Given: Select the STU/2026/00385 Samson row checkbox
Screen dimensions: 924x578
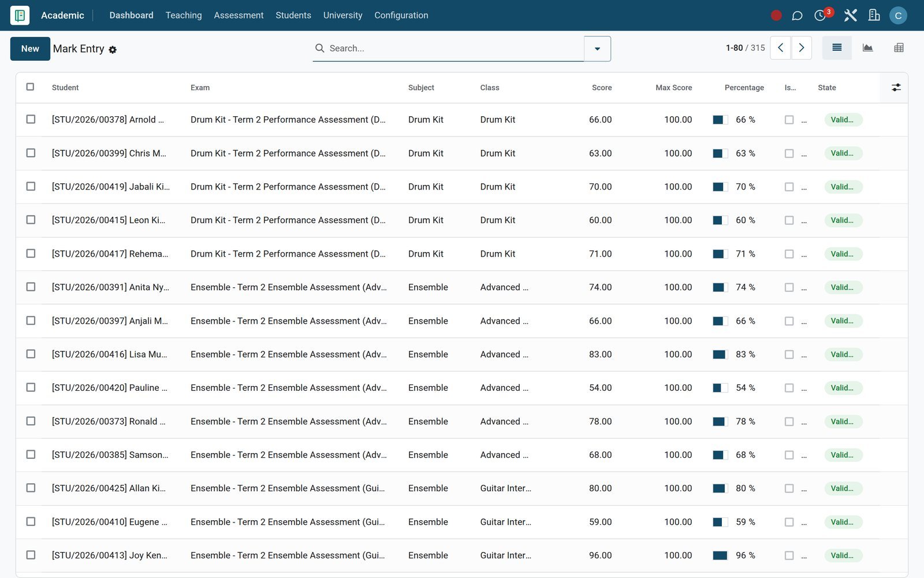Looking at the screenshot, I should [31, 454].
